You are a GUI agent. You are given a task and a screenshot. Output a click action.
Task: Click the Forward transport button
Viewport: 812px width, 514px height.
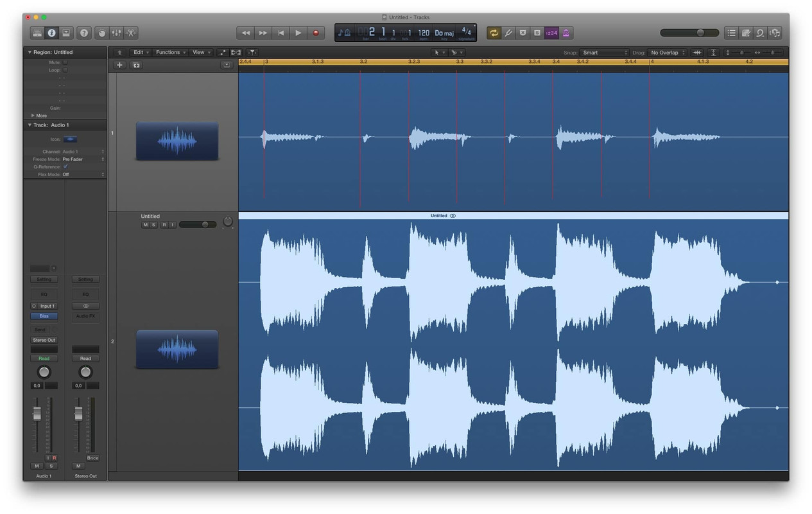tap(263, 33)
